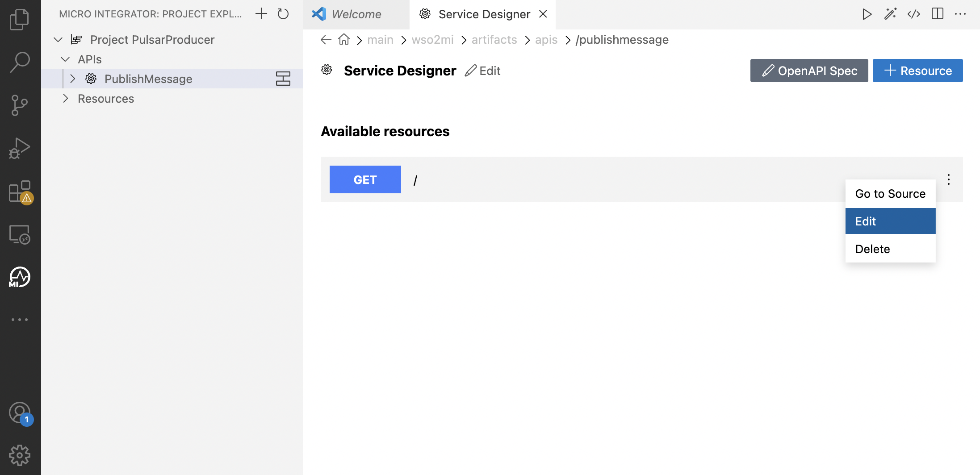Click Edit link beside Service Designer title

(x=483, y=71)
